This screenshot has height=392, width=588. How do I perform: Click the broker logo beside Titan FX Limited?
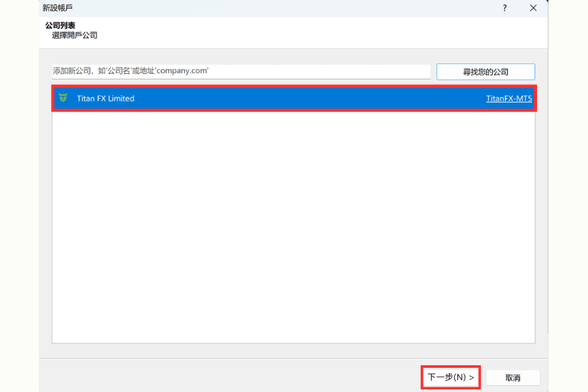[63, 98]
